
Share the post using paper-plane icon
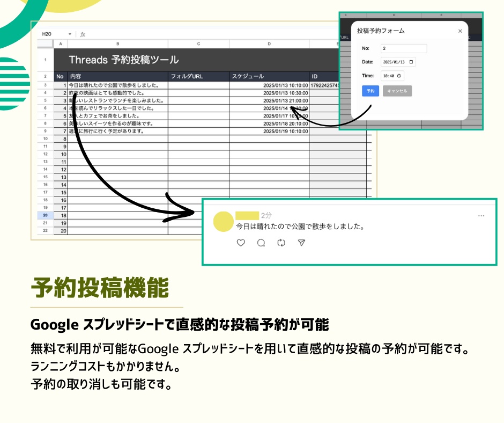(x=301, y=243)
